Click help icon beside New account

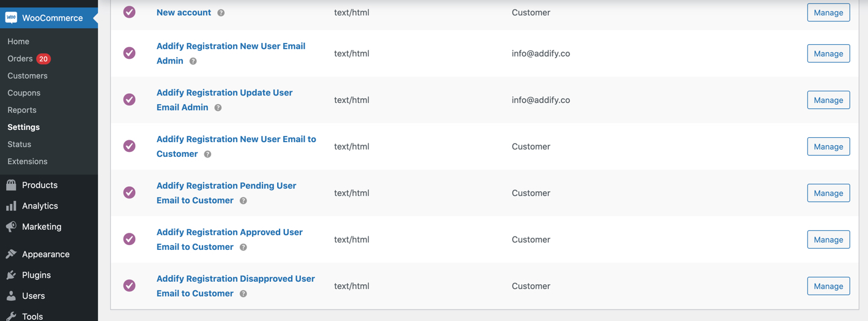221,13
